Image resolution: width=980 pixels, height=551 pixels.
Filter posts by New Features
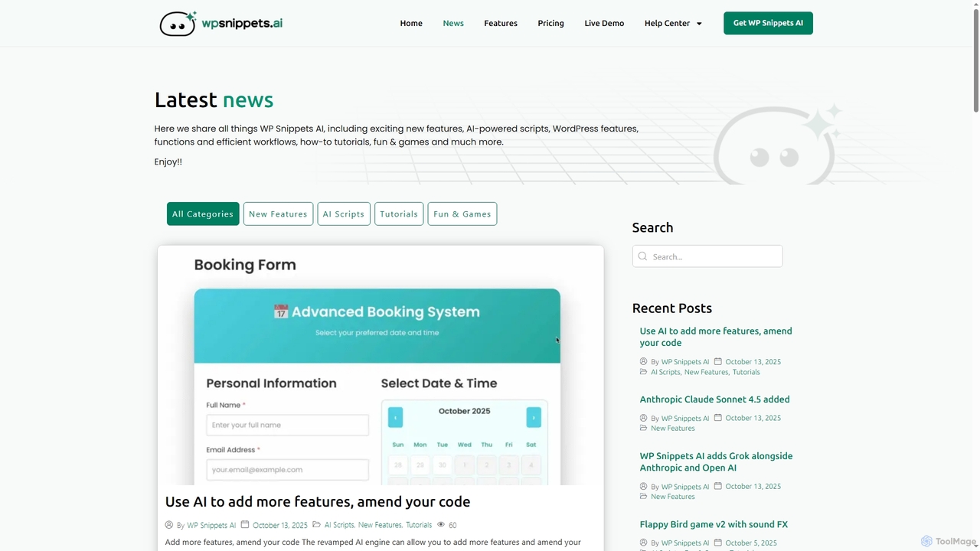278,214
